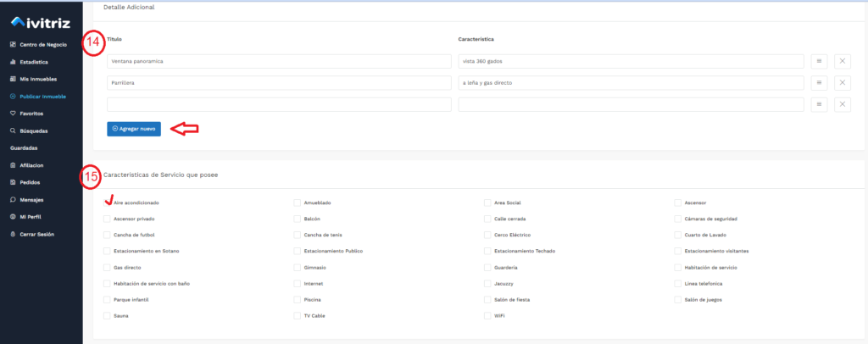Remove the empty detail row with X
This screenshot has width=868, height=344.
click(x=843, y=104)
